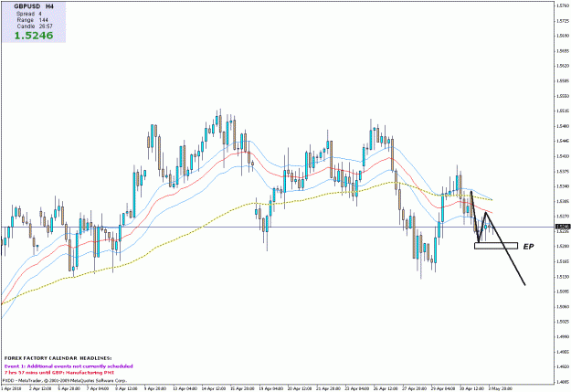The height and width of the screenshot is (392, 571).
Task: Click the 'Spread 4' info line
Action: click(x=28, y=14)
